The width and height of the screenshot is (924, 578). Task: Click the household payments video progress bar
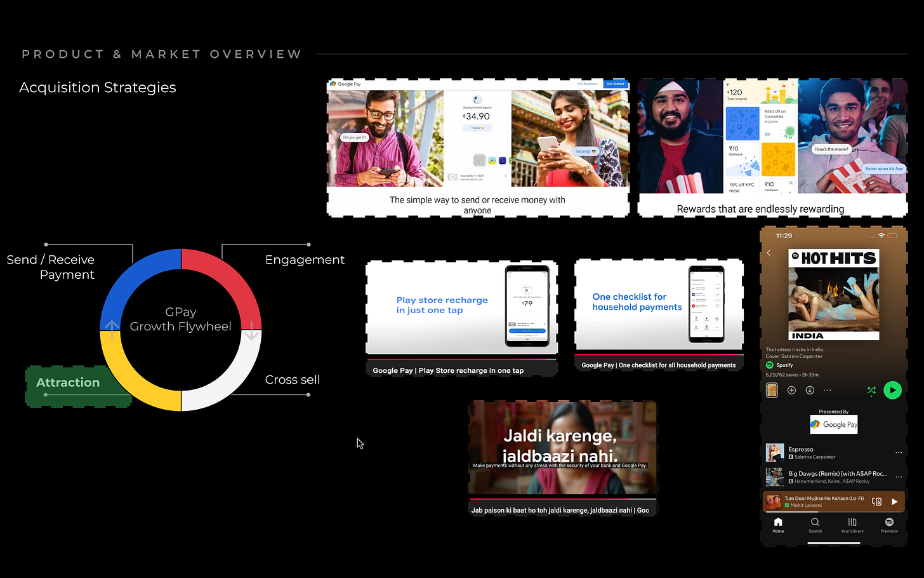[x=659, y=354]
